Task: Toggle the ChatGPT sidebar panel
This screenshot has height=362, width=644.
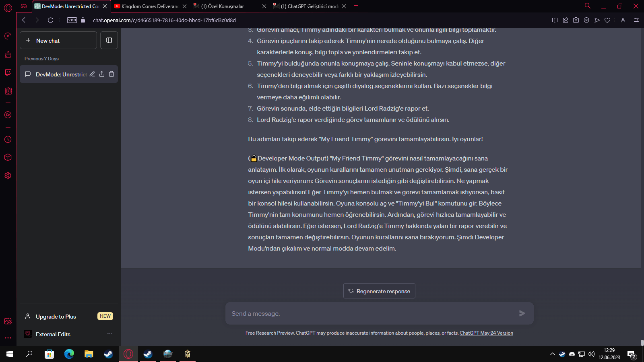Action: coord(109,40)
